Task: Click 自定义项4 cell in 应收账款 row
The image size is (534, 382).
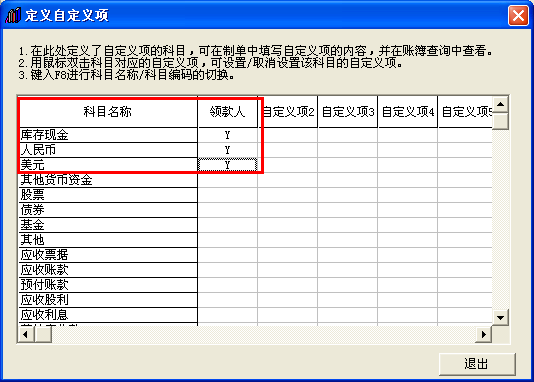Action: click(x=408, y=270)
